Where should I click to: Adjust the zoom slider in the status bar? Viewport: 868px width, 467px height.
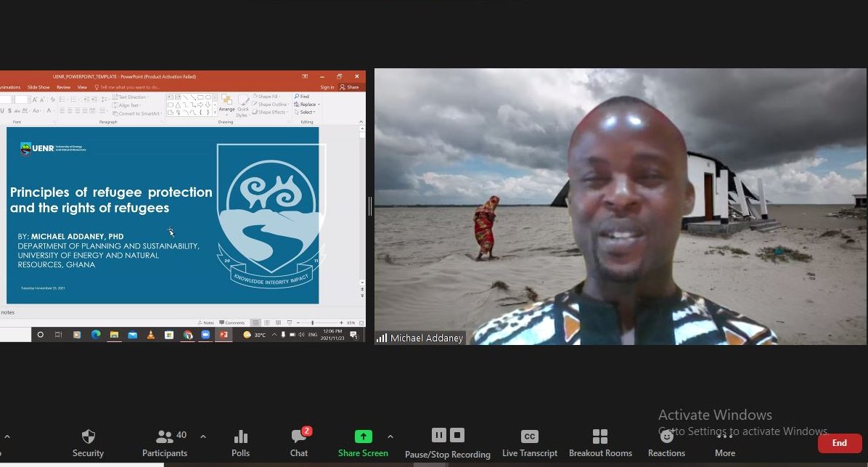[313, 322]
